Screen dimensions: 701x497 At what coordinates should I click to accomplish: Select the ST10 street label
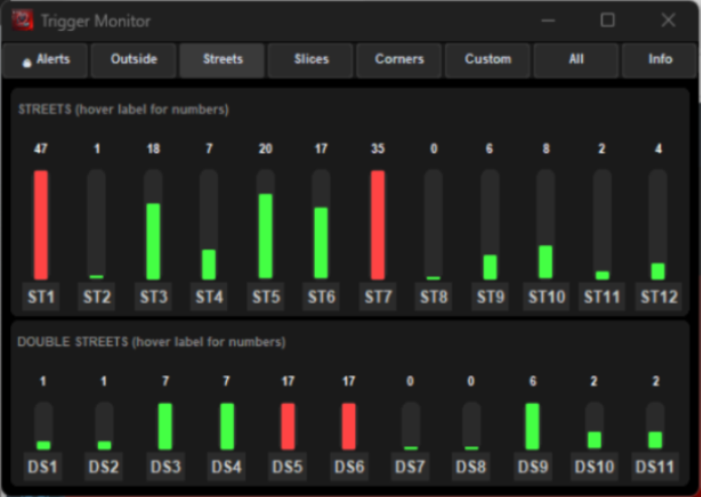click(545, 297)
